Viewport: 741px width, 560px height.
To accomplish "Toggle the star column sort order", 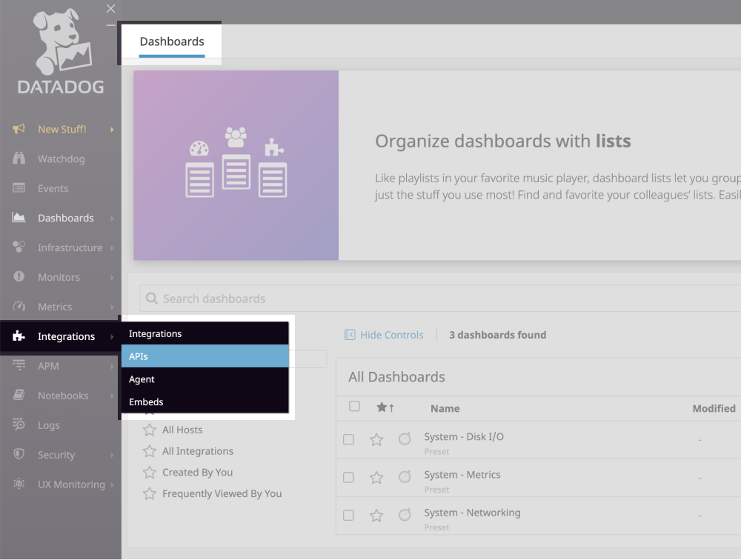I will tap(380, 406).
